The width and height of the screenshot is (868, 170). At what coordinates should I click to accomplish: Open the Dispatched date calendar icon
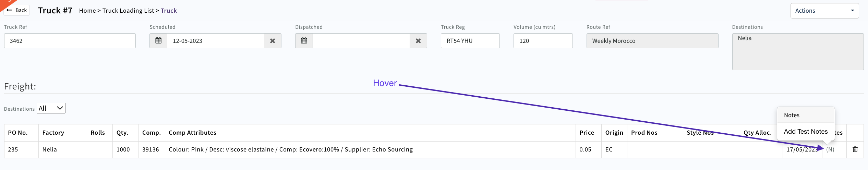[x=304, y=41]
